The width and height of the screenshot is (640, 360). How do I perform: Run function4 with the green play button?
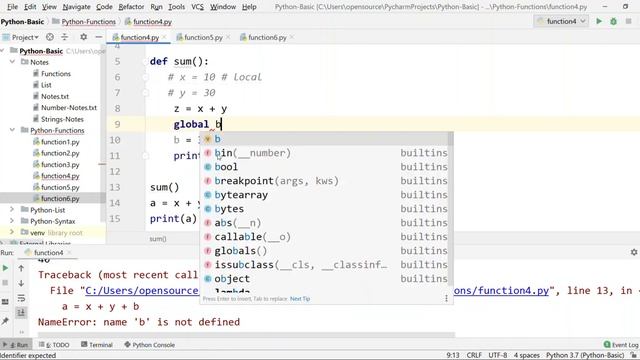[599, 21]
